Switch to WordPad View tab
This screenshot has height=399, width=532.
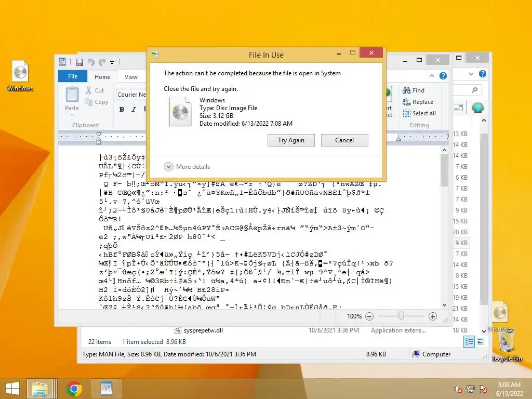coord(131,77)
